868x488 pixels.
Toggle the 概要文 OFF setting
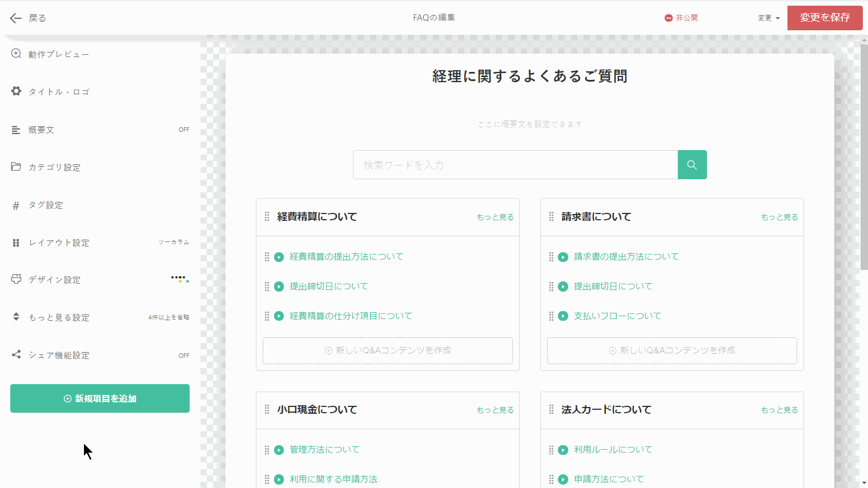pos(183,130)
